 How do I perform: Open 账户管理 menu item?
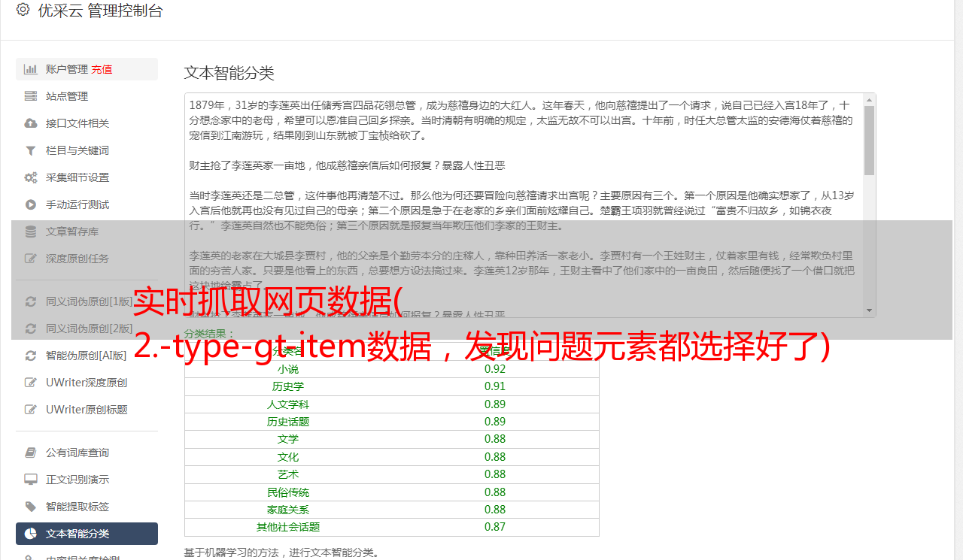pyautogui.click(x=87, y=69)
